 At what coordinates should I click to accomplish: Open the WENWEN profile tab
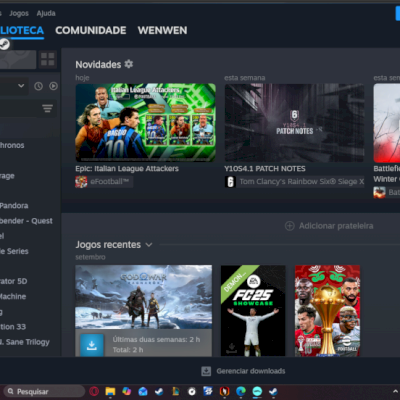tap(162, 30)
